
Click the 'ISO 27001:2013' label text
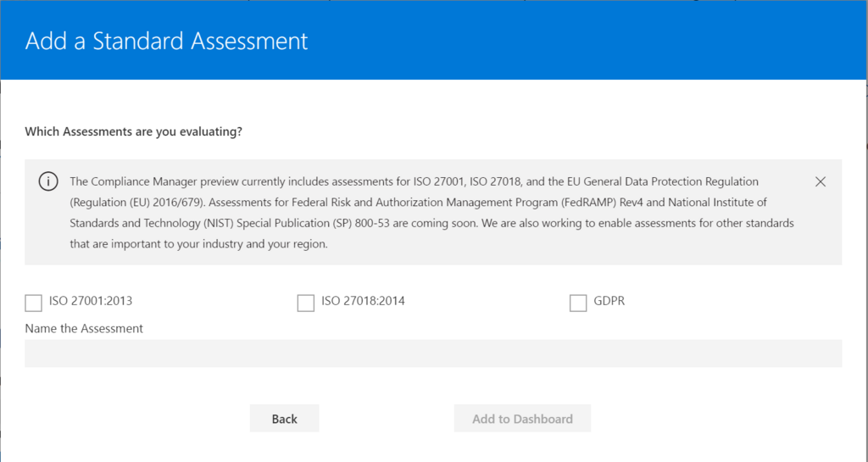pyautogui.click(x=91, y=301)
